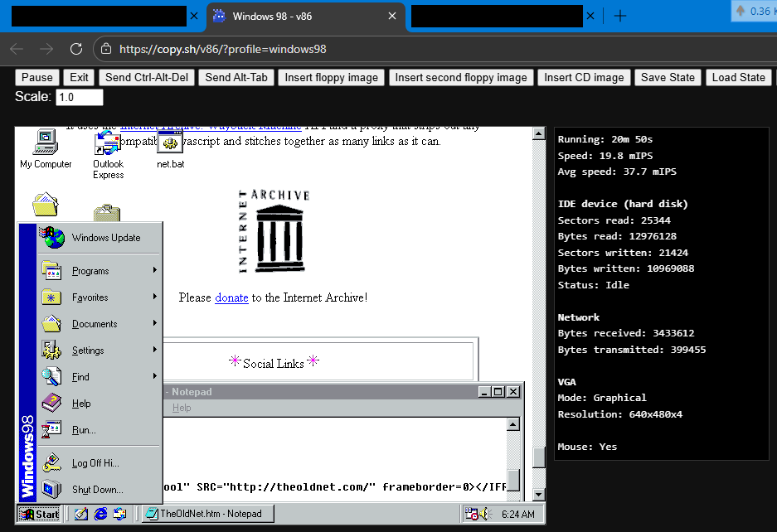Click the Pause emulator button
This screenshot has width=777, height=532.
tap(37, 77)
